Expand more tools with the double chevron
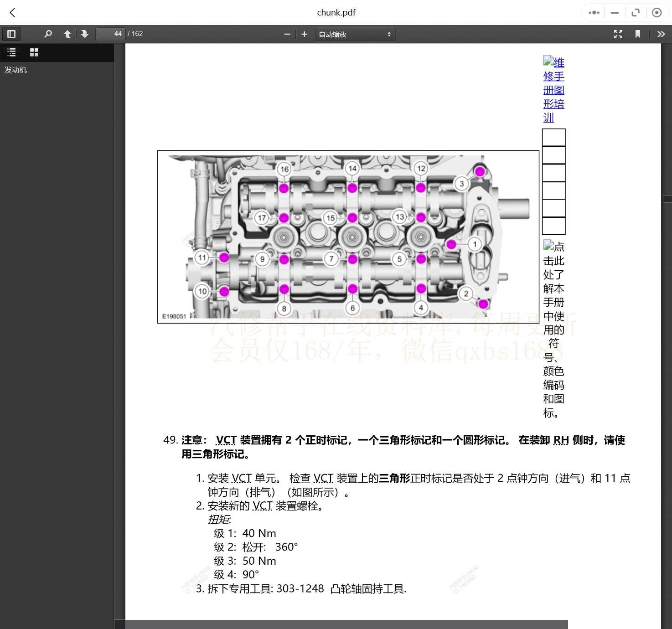The image size is (672, 629). 661,34
